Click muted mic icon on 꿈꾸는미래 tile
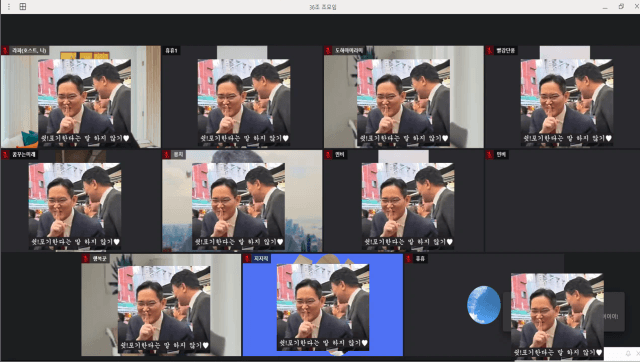The image size is (640, 362). (5, 155)
